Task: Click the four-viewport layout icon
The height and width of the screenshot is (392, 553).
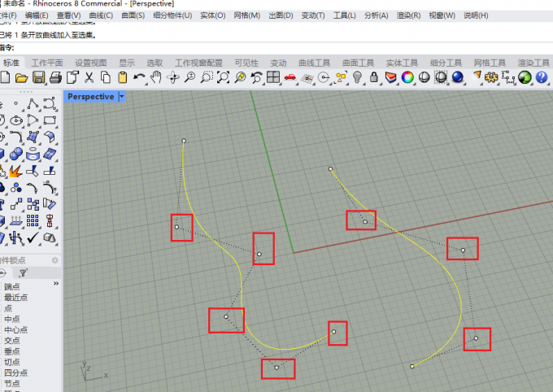Action: [273, 77]
